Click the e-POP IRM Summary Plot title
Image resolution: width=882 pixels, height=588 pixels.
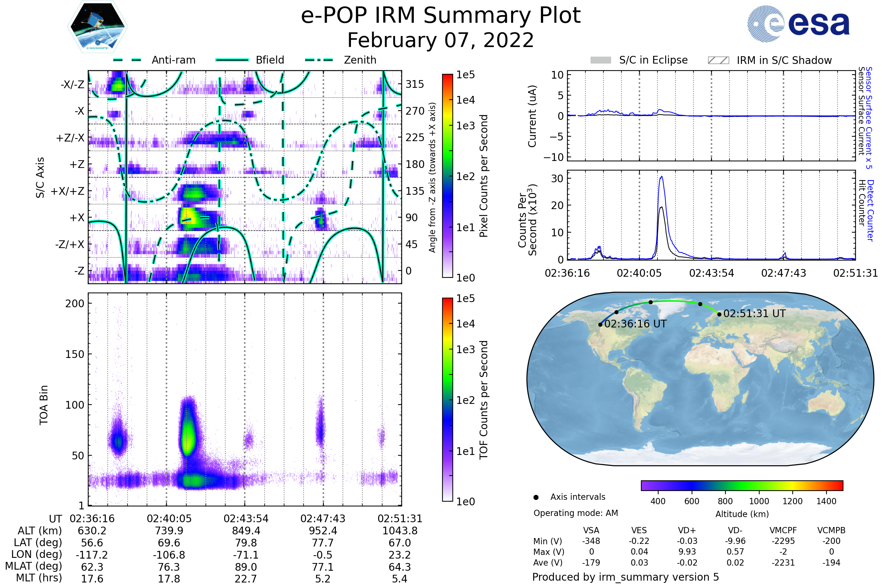point(441,16)
